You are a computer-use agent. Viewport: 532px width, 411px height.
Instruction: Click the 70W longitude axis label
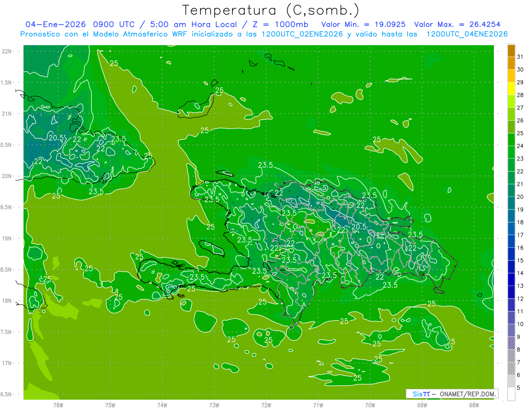click(x=370, y=405)
